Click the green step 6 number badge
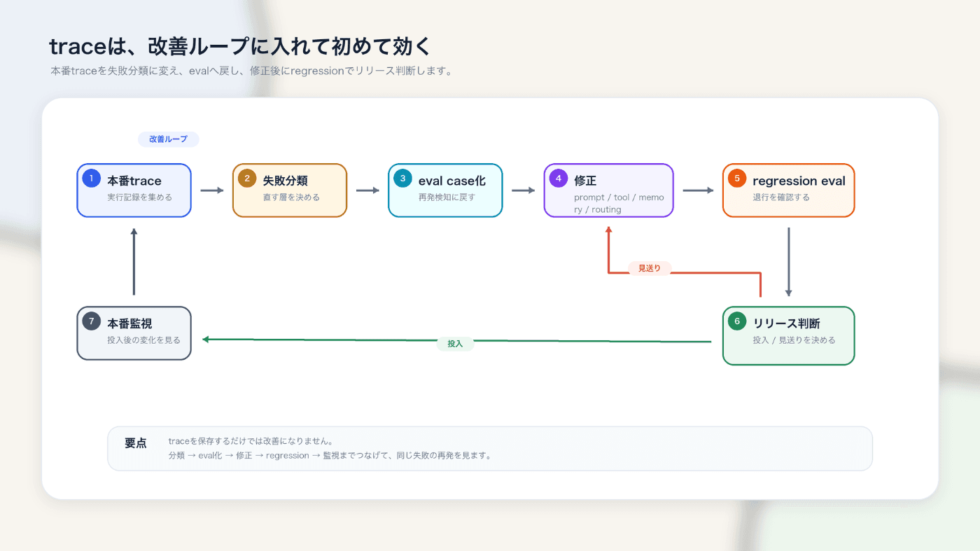Image resolution: width=980 pixels, height=551 pixels. pos(737,321)
